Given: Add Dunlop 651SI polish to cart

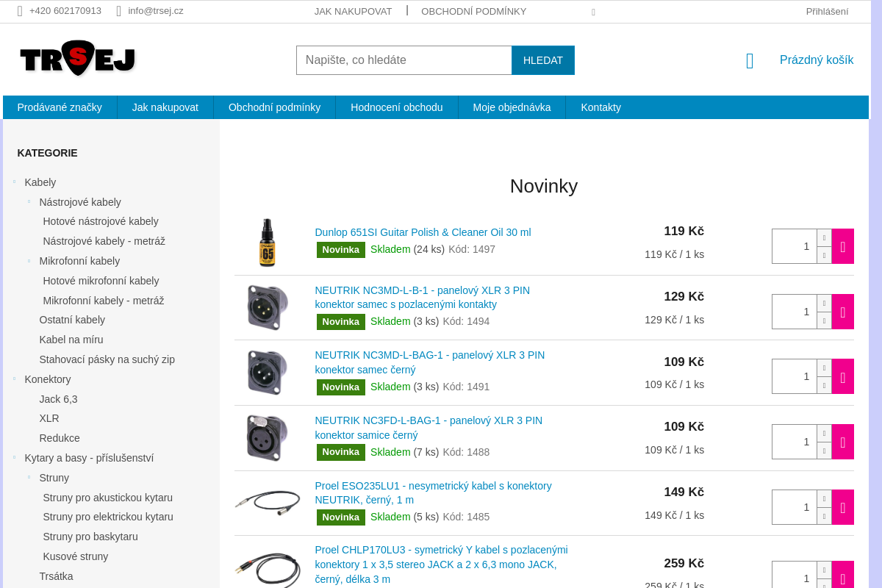Looking at the screenshot, I should [842, 246].
